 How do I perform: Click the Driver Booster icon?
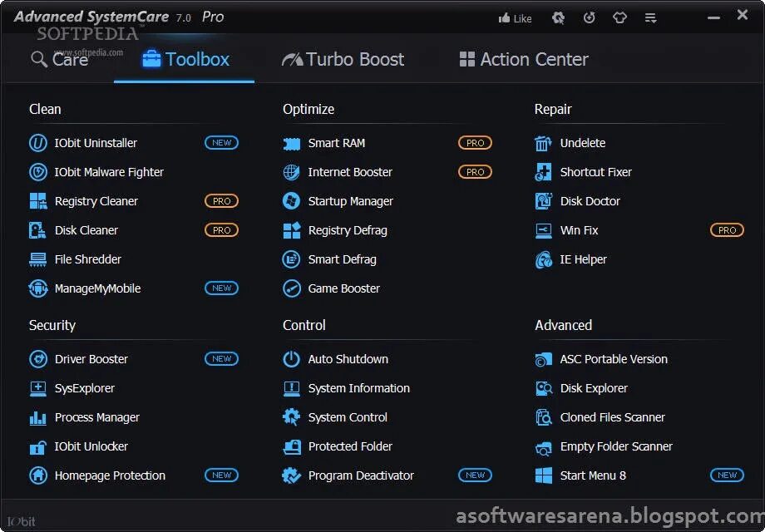[38, 359]
